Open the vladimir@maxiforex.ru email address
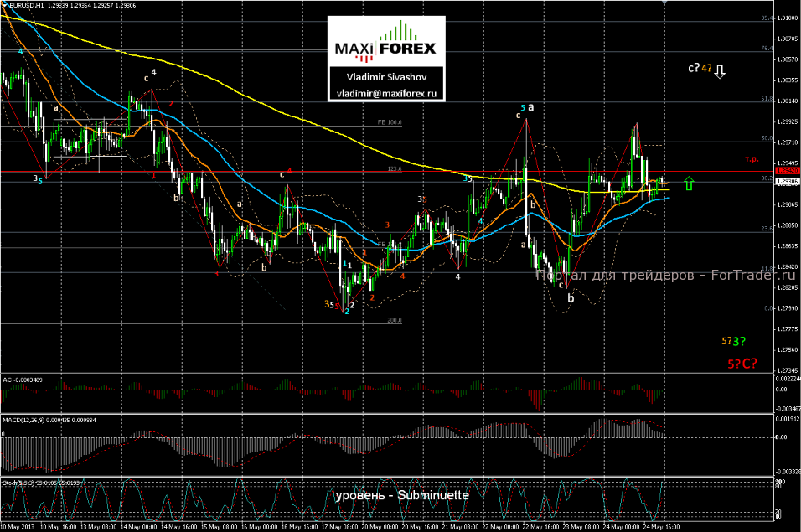The image size is (801, 532). [x=386, y=94]
